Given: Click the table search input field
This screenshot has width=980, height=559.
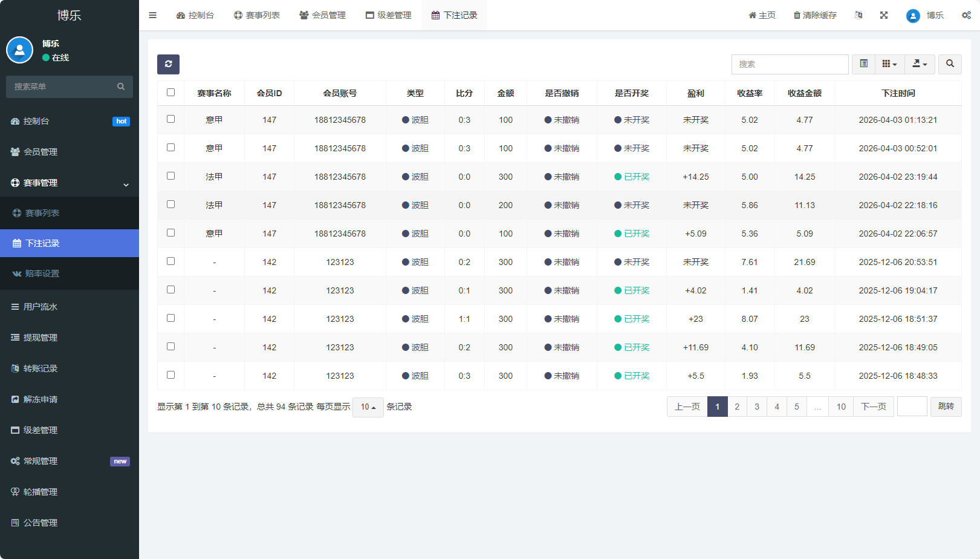Looking at the screenshot, I should [x=790, y=64].
